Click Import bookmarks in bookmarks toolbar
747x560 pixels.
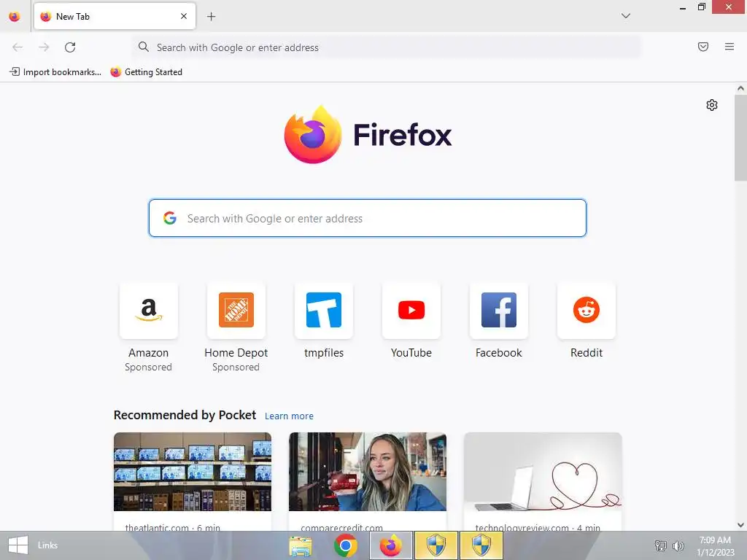point(55,72)
